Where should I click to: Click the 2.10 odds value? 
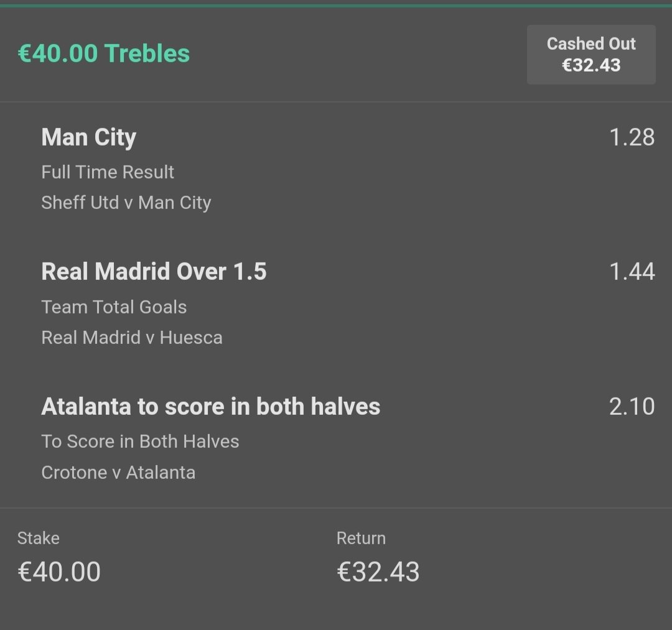[x=632, y=407]
